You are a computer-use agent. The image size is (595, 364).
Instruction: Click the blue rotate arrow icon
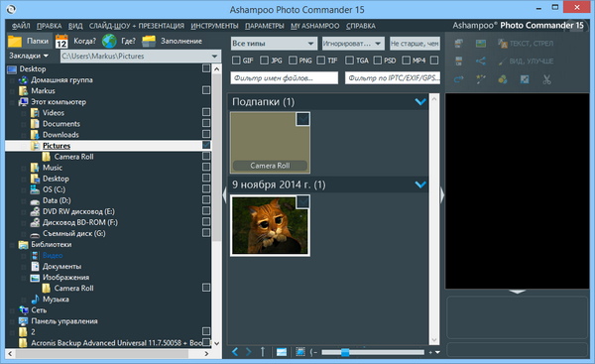pyautogui.click(x=459, y=79)
